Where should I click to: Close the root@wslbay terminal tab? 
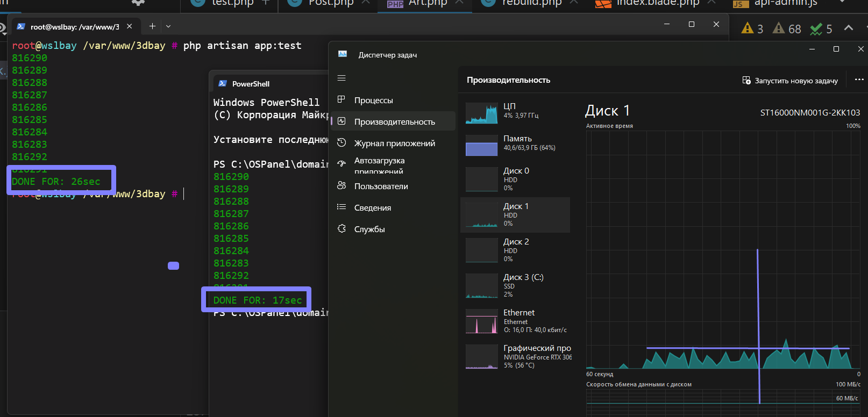(130, 26)
